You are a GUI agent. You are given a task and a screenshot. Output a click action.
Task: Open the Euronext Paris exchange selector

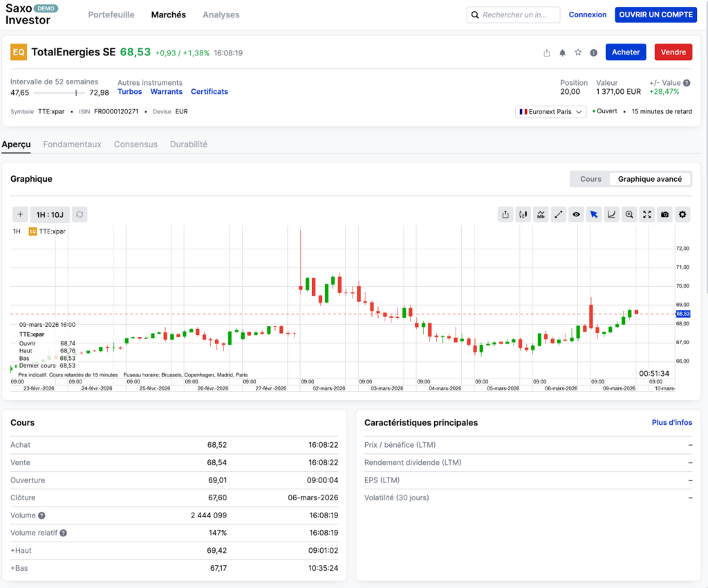[550, 111]
